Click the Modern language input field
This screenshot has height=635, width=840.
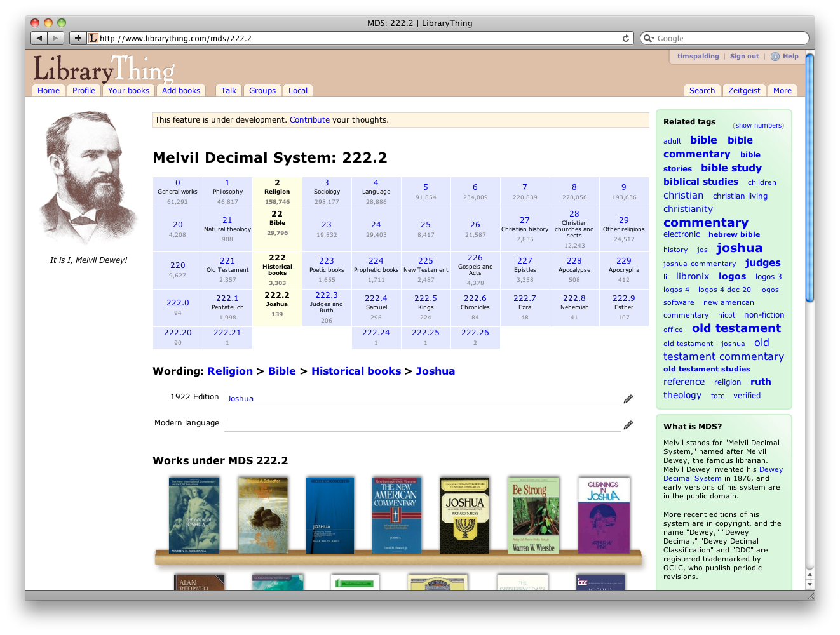(x=422, y=424)
